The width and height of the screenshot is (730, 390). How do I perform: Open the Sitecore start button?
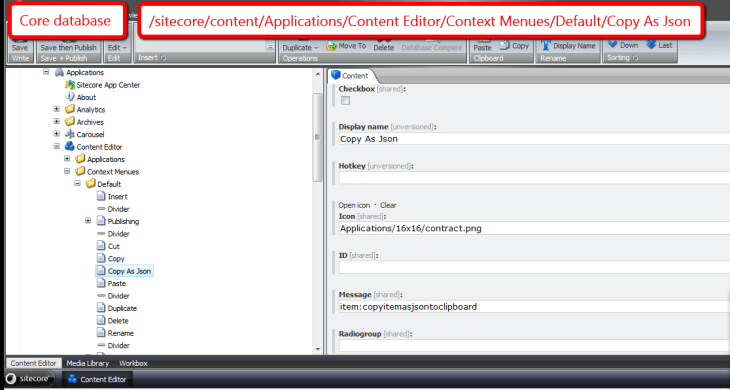(x=29, y=379)
